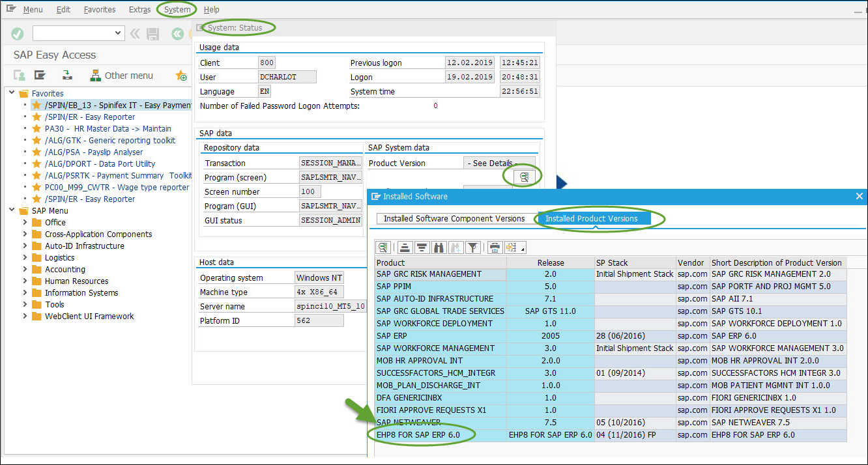Click the User field showing DCHARLOT
Image resolution: width=868 pixels, height=465 pixels.
point(287,77)
